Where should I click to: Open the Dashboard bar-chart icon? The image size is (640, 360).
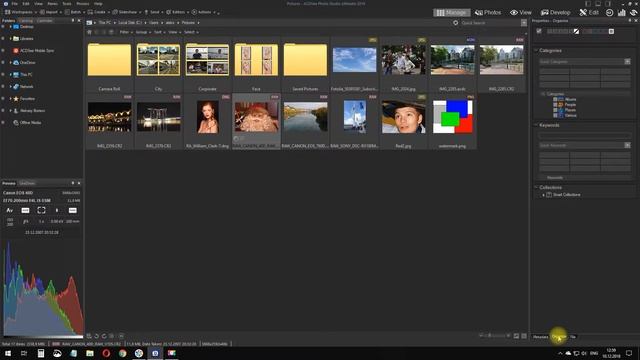(x=622, y=13)
